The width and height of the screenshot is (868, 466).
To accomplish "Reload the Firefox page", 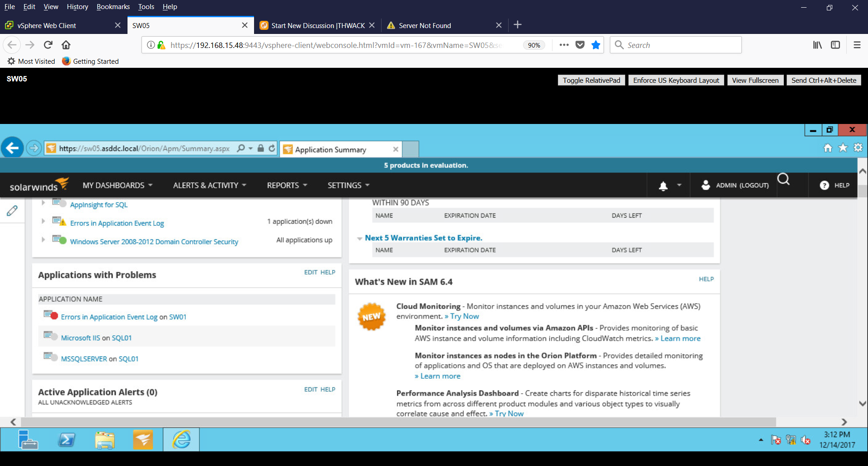I will coord(48,45).
